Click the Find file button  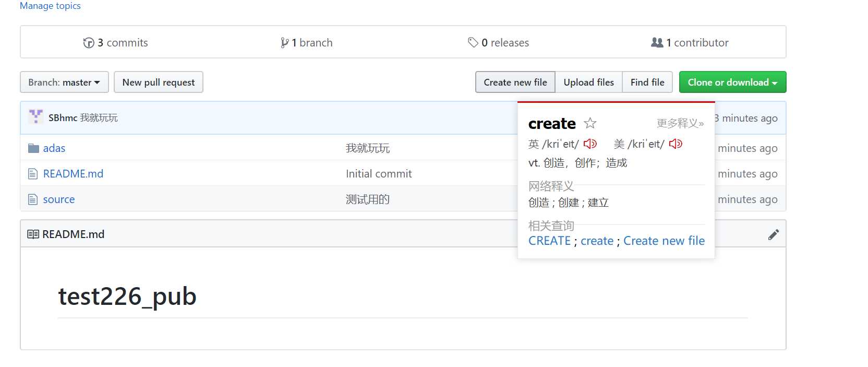tap(647, 82)
